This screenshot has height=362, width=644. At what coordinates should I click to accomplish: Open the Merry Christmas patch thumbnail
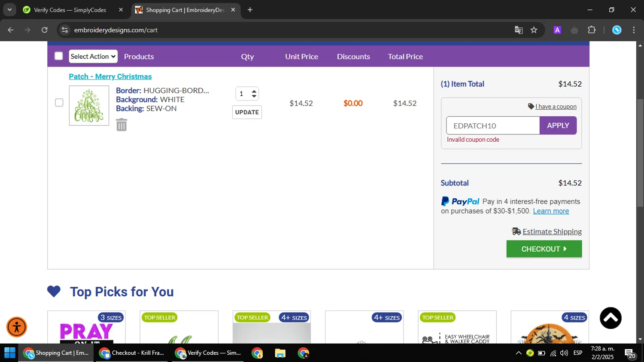point(89,106)
